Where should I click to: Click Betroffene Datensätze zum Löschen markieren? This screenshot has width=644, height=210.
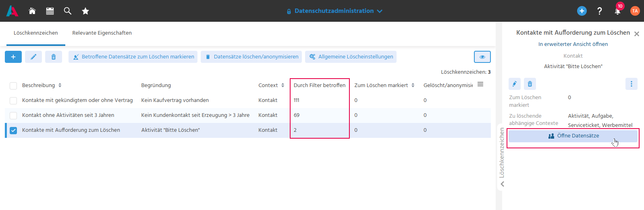point(133,57)
